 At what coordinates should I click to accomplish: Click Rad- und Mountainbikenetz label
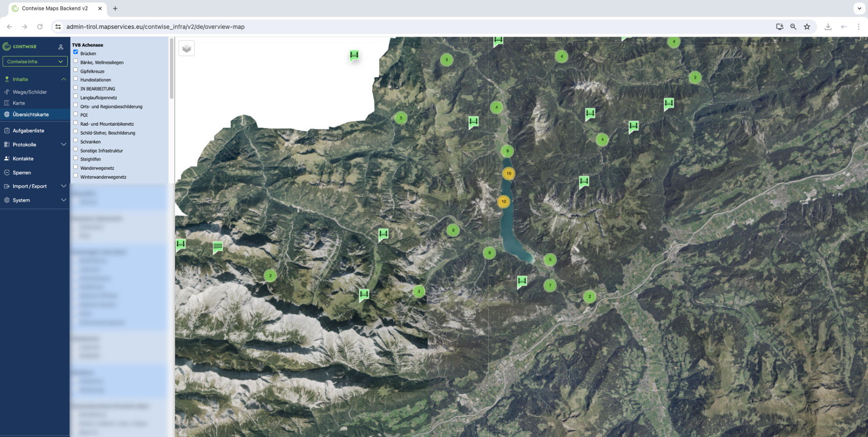(x=107, y=124)
